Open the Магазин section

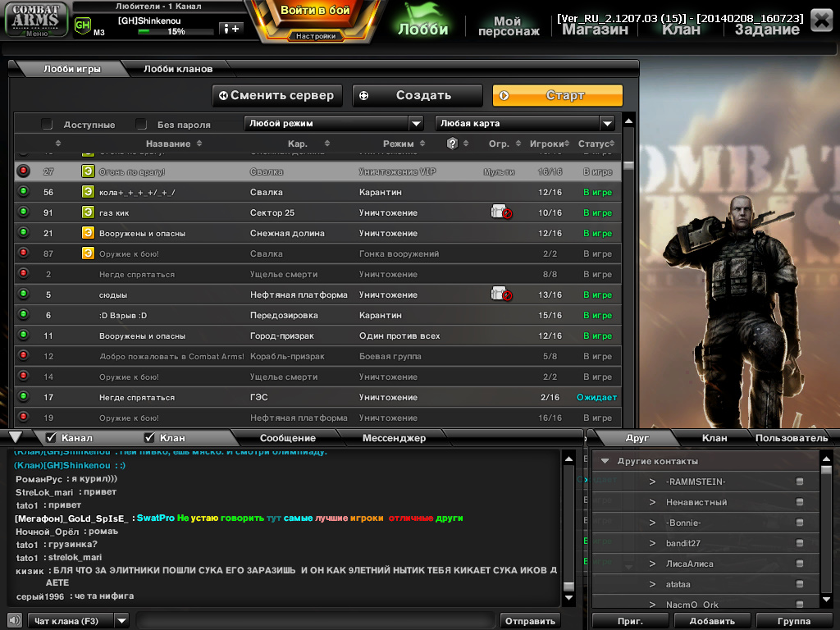[x=595, y=30]
